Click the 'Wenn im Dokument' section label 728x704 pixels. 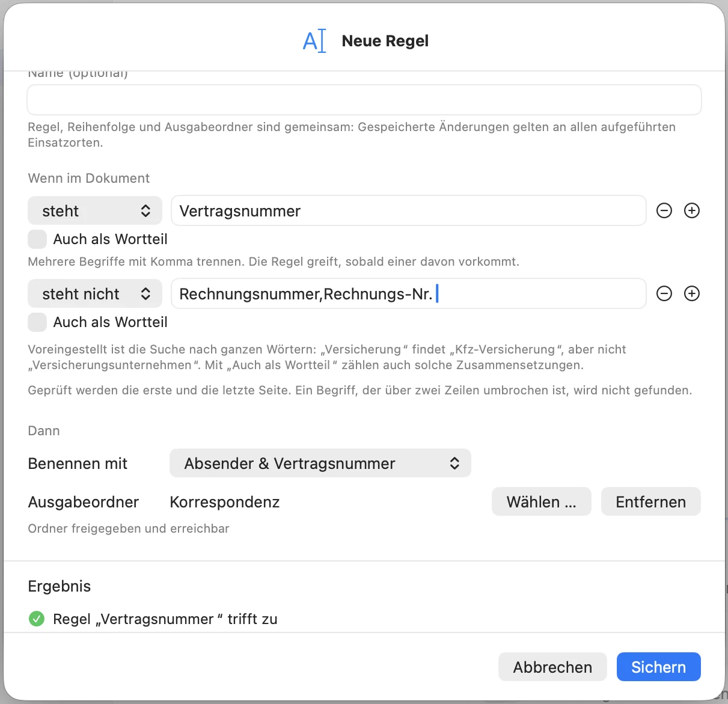click(89, 179)
